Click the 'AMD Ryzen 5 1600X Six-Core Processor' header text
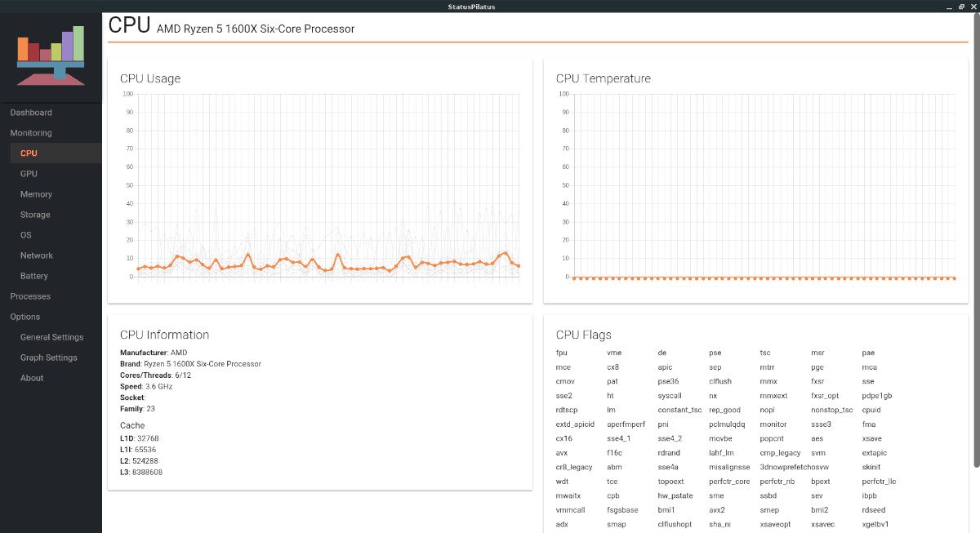The height and width of the screenshot is (533, 980). (256, 29)
